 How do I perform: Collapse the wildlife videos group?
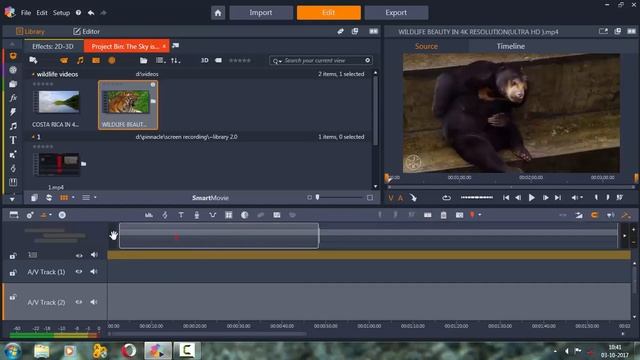coord(33,74)
